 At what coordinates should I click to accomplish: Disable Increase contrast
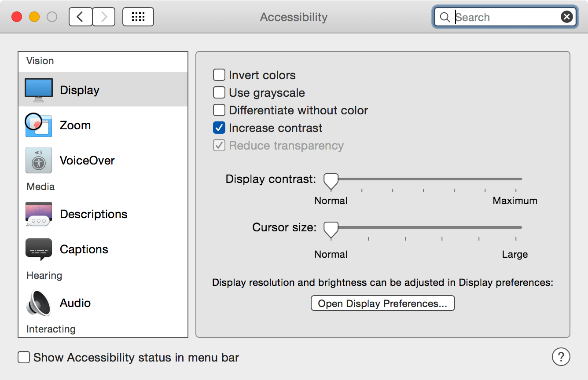[x=219, y=128]
